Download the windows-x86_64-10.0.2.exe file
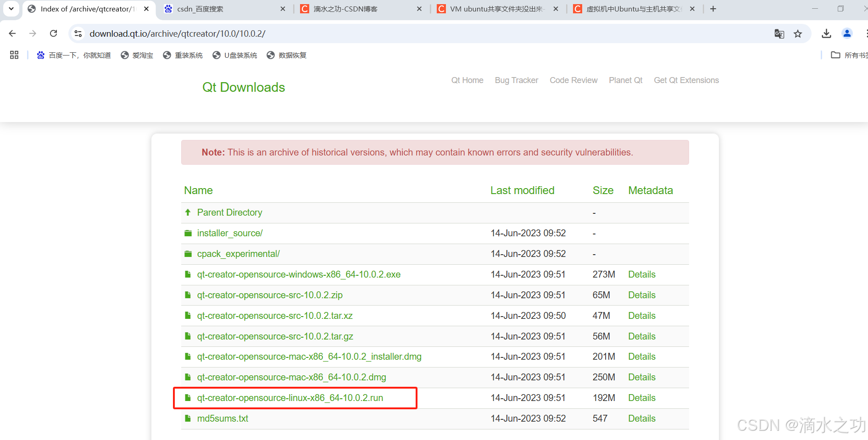 299,274
